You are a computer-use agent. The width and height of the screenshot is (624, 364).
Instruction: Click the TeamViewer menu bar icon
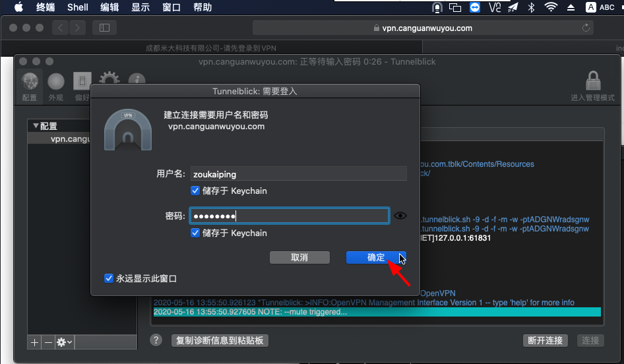pyautogui.click(x=475, y=7)
